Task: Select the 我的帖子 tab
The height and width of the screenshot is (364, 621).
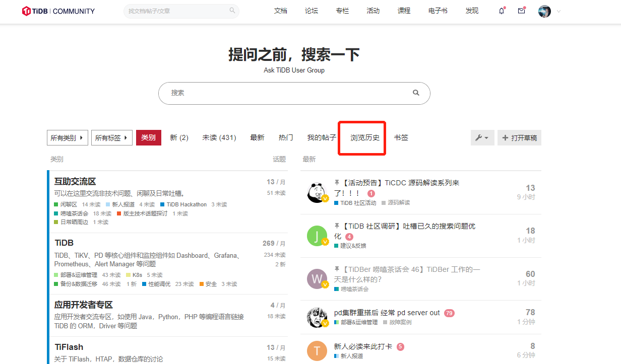Action: tap(322, 137)
